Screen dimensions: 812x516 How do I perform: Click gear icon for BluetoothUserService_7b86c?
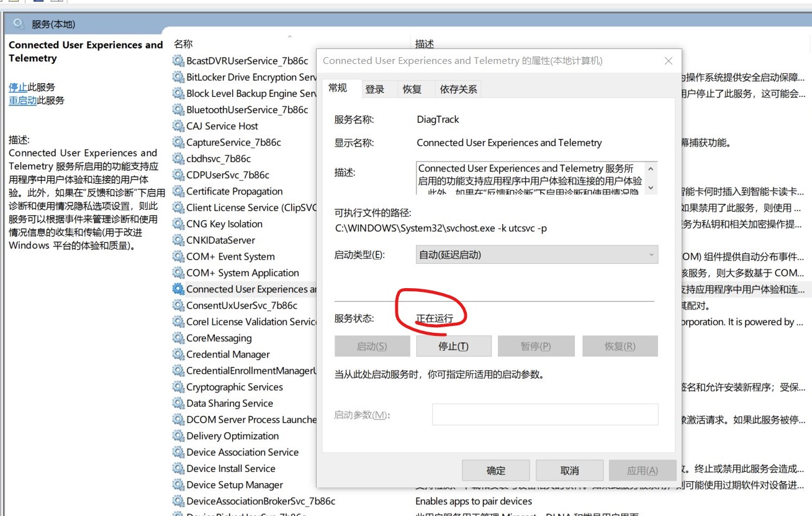pos(178,110)
